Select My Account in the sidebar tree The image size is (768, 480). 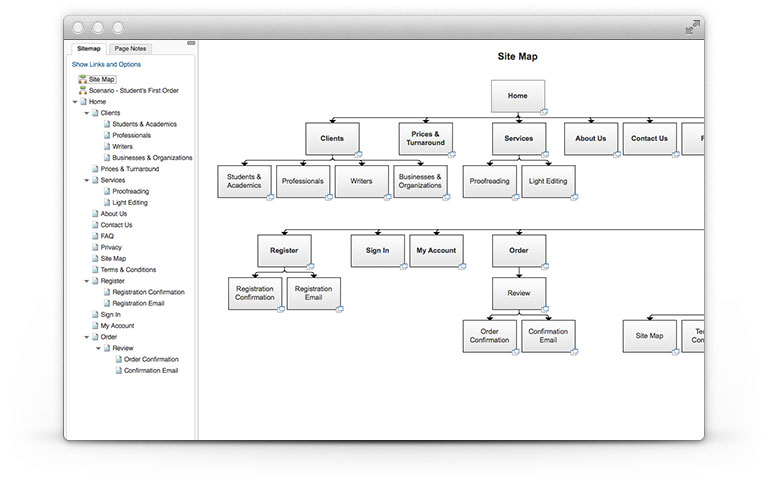pos(117,326)
